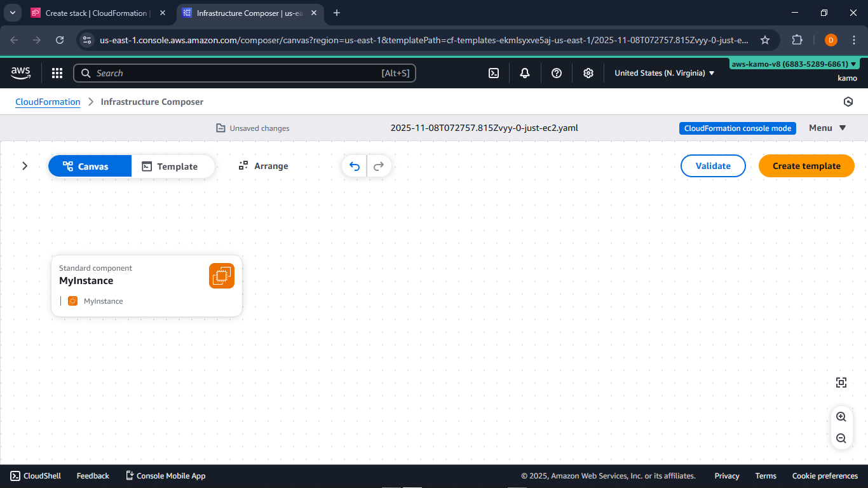Click the fit-canvas-to-screen icon
The width and height of the screenshot is (868, 488).
coord(841,382)
